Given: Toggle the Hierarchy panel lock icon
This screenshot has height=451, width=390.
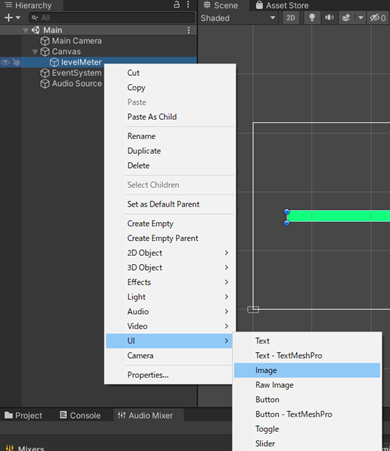Looking at the screenshot, I should (x=177, y=5).
